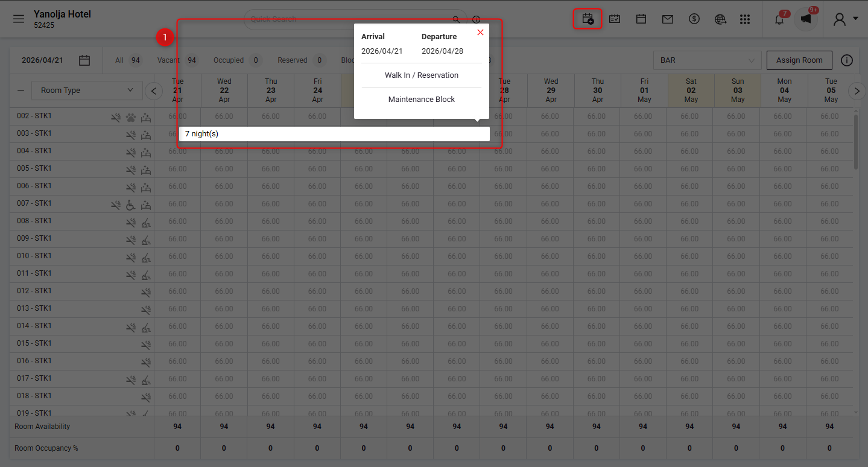The image size is (868, 467).
Task: Collapse rows with the minus toggle
Action: pyautogui.click(x=21, y=91)
